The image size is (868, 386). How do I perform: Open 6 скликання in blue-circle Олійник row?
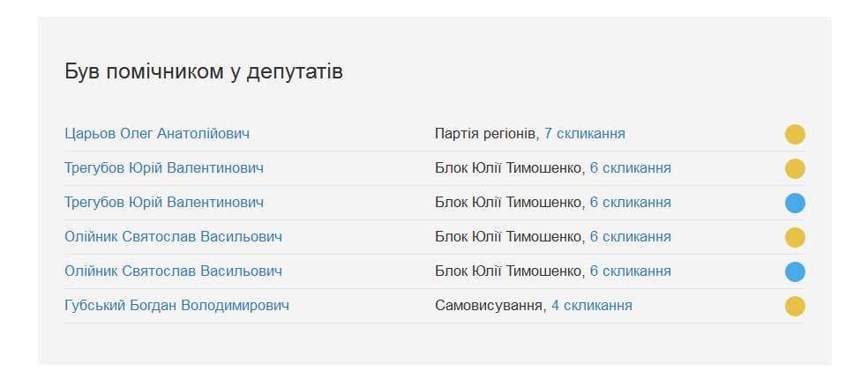point(631,271)
